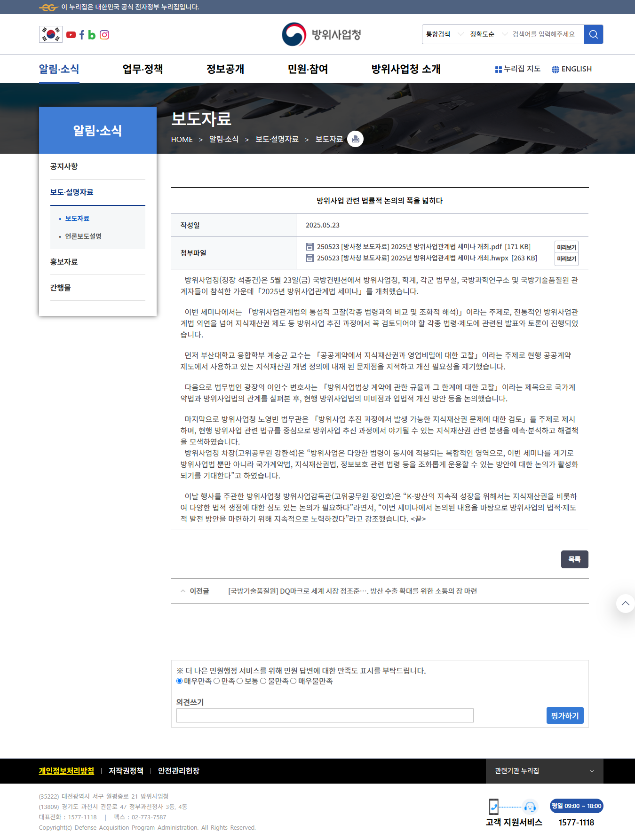635x840 pixels.
Task: Click the 목록 list button
Action: click(x=575, y=559)
